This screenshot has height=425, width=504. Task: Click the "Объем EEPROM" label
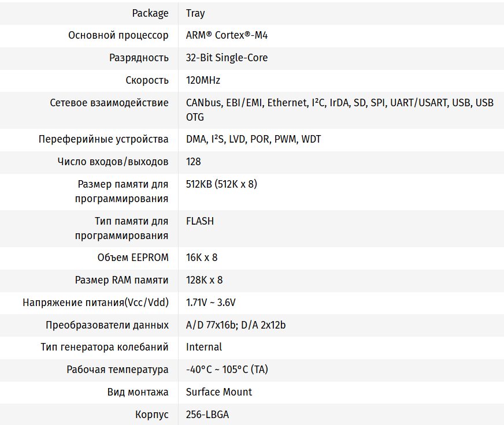(133, 258)
